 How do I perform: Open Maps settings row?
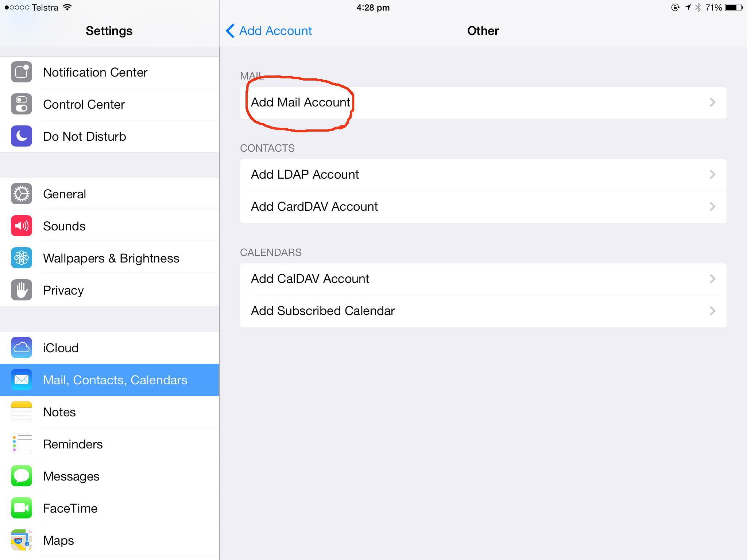pos(109,540)
